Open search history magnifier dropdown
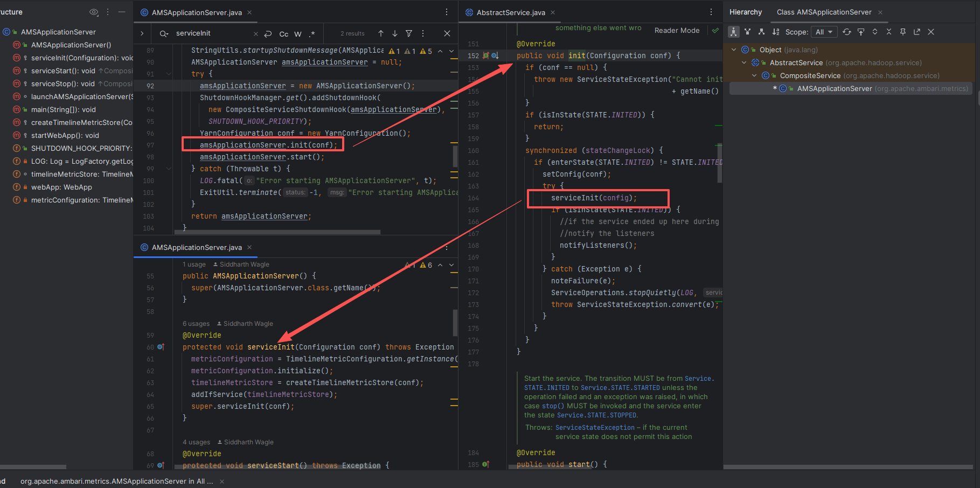 point(164,34)
